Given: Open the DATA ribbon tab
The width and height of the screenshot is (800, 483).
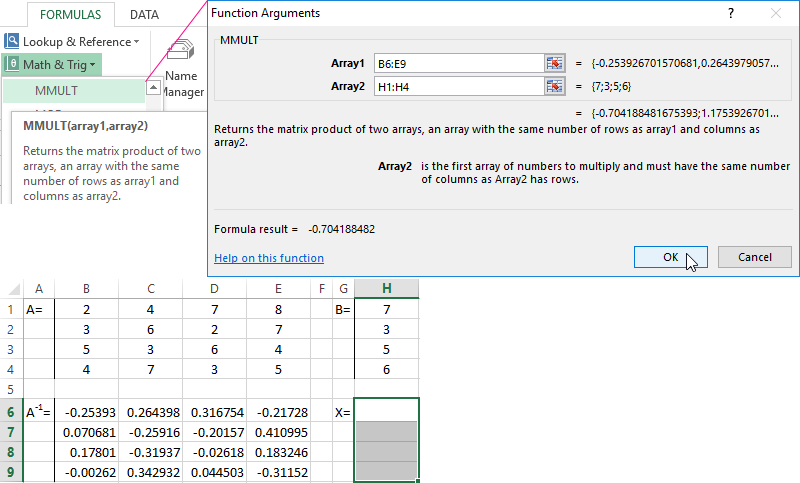Looking at the screenshot, I should [x=144, y=15].
